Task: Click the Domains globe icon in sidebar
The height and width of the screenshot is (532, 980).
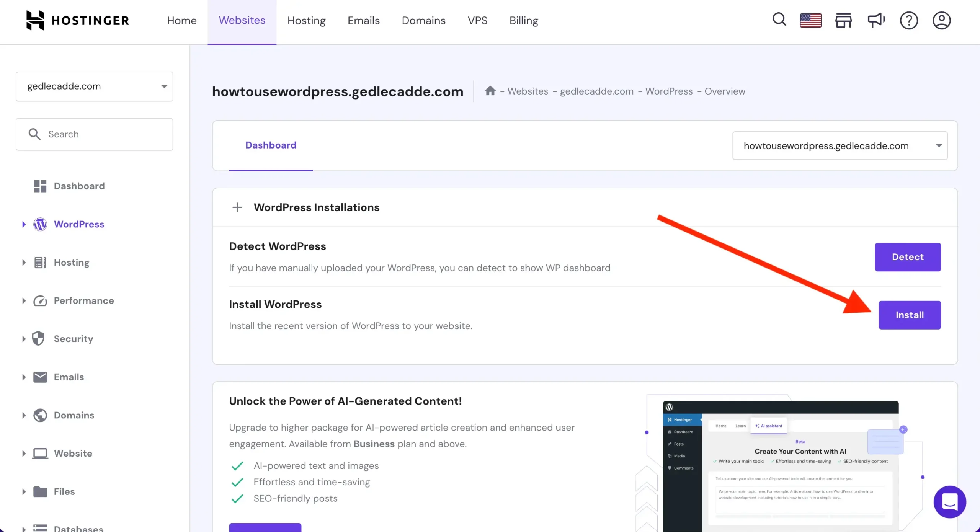Action: coord(40,415)
